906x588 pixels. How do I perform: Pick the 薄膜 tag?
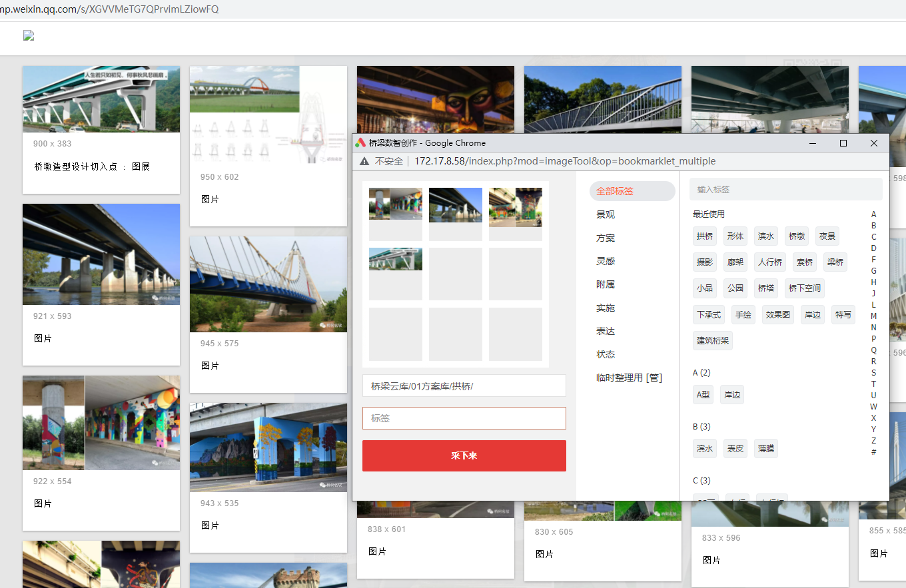[x=766, y=448]
